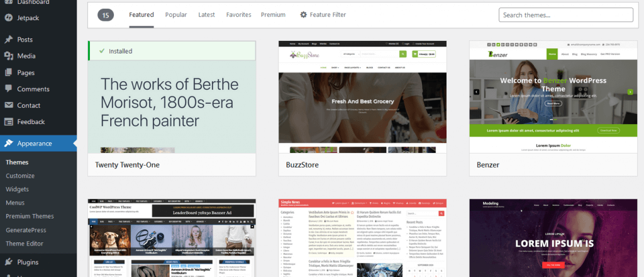644x277 pixels.
Task: Switch to the Popular themes tab
Action: click(x=176, y=15)
